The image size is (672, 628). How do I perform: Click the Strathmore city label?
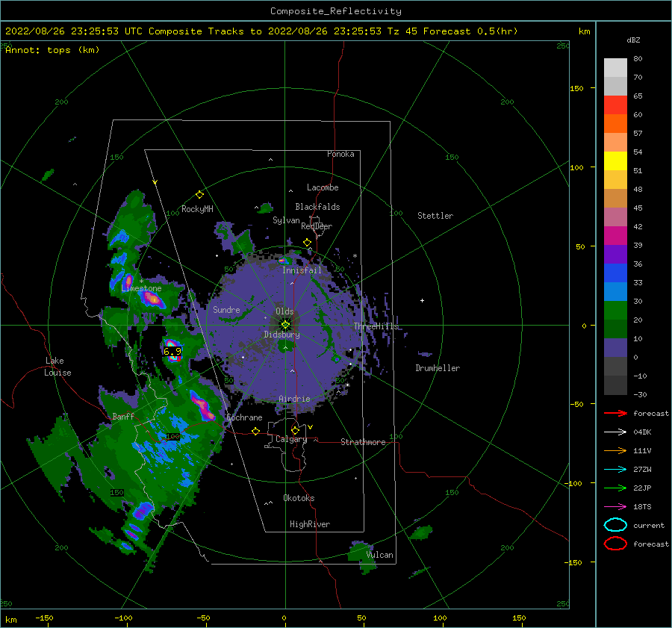point(363,442)
